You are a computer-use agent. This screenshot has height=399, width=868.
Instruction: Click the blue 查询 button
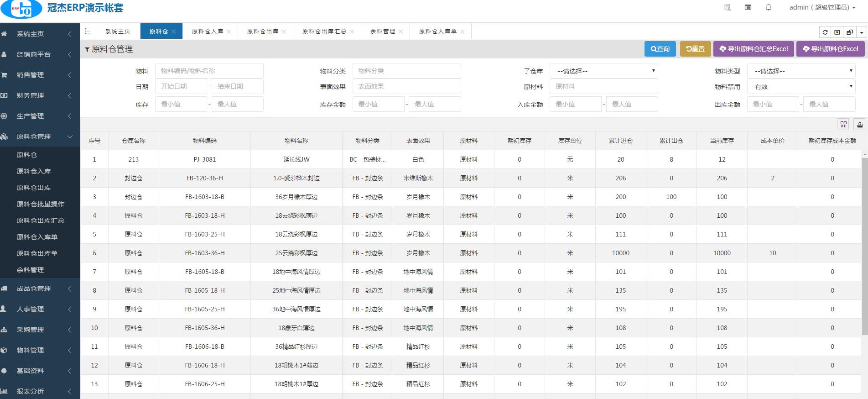point(660,49)
